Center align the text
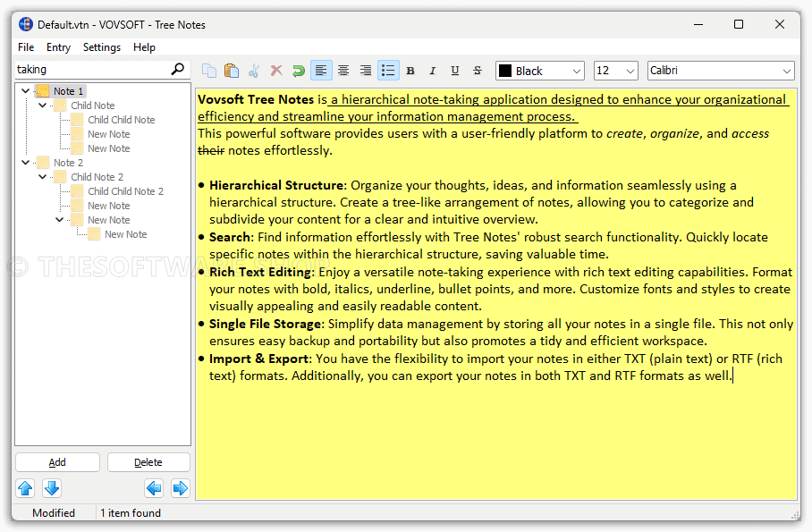Image resolution: width=812 pixels, height=532 pixels. tap(343, 71)
